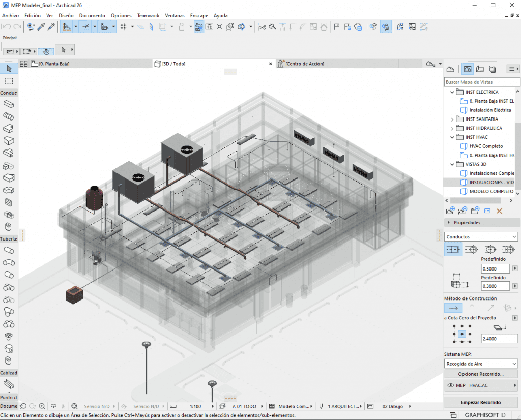Select the rectangular duct shape option

[453, 249]
